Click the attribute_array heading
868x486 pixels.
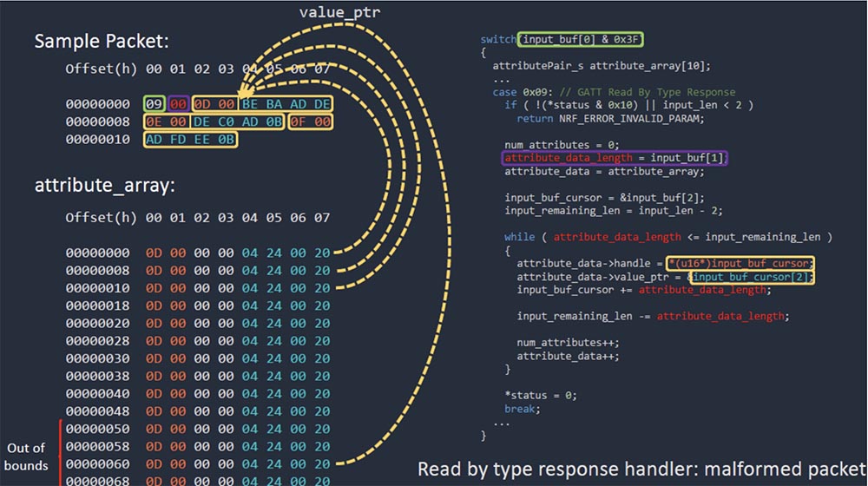[105, 185]
